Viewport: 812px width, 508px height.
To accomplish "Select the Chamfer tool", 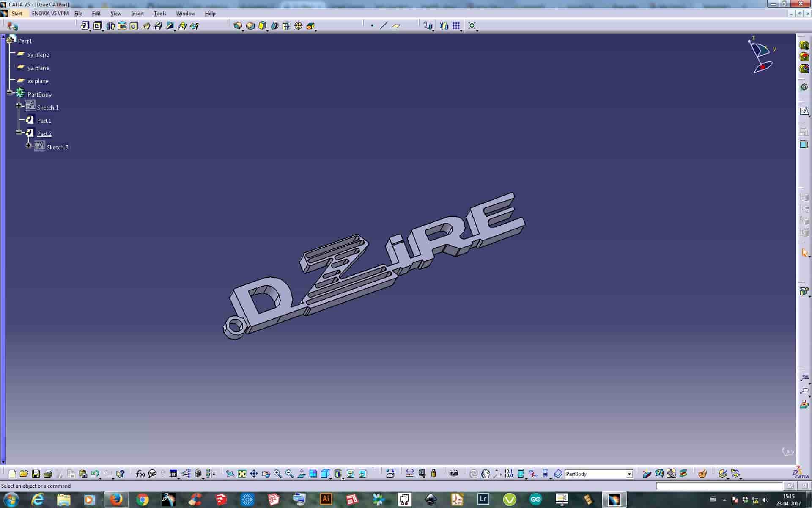I will pos(250,26).
